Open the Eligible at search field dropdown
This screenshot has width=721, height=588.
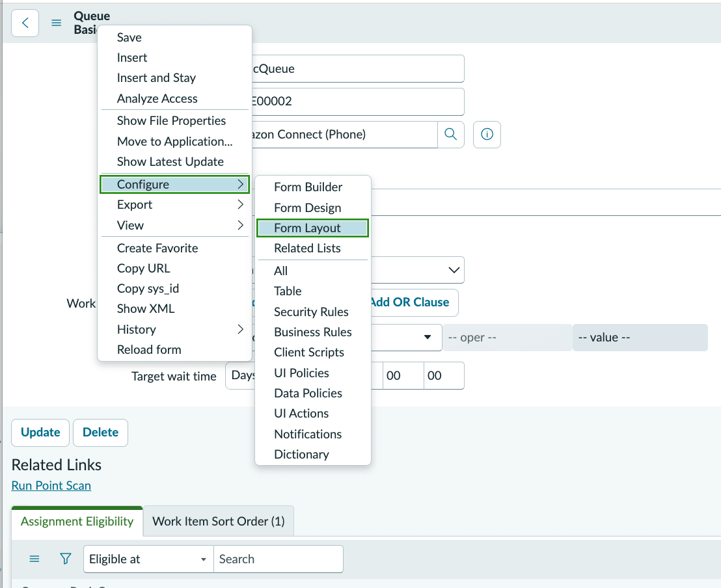(x=148, y=559)
